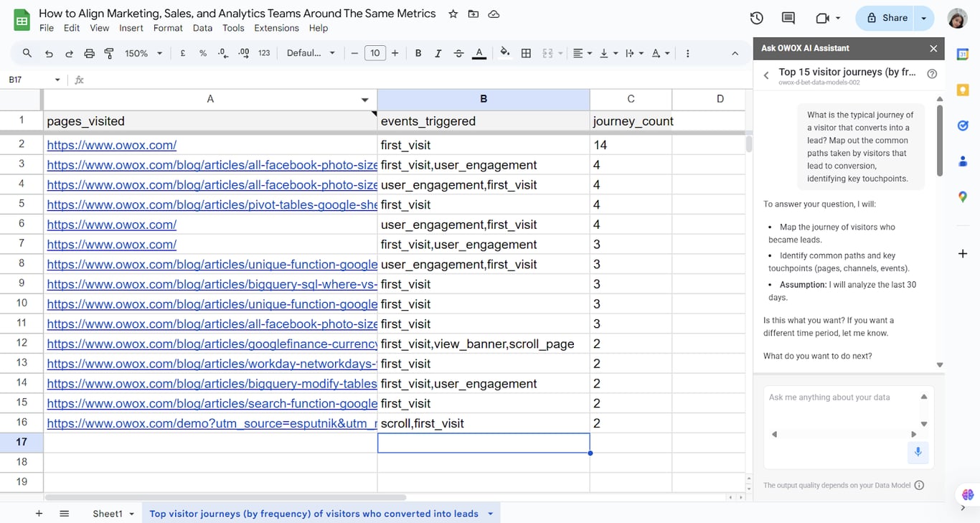980x523 pixels.
Task: Open Google Tasks side panel icon
Action: pos(963,126)
